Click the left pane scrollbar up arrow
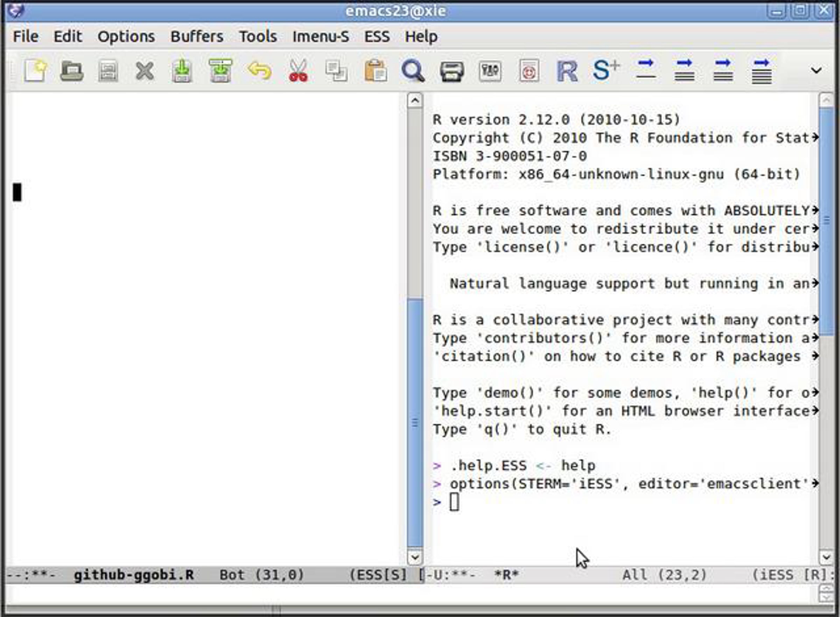The height and width of the screenshot is (617, 840). click(x=415, y=100)
